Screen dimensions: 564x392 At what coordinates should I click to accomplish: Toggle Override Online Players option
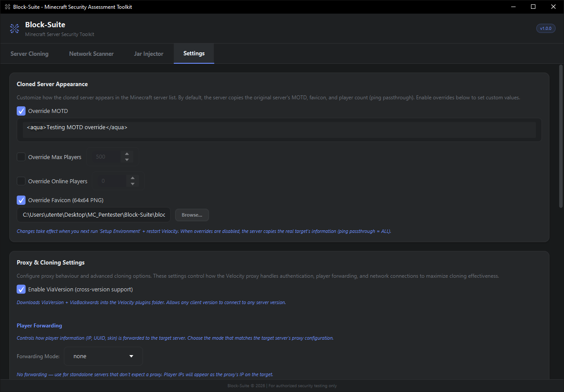21,181
